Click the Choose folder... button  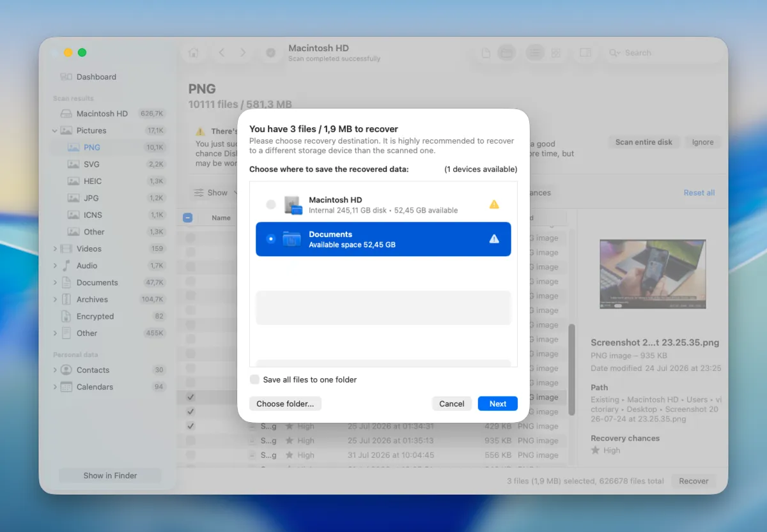[x=285, y=404]
